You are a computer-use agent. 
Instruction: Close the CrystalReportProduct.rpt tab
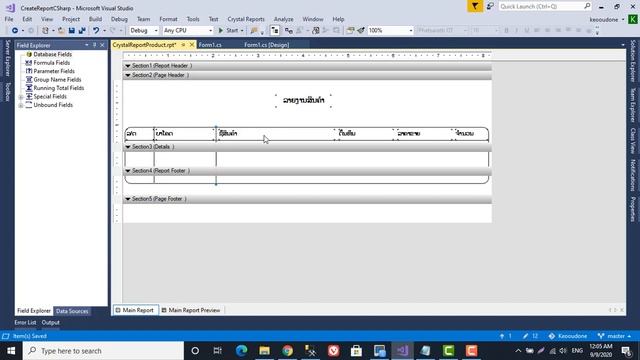192,44
